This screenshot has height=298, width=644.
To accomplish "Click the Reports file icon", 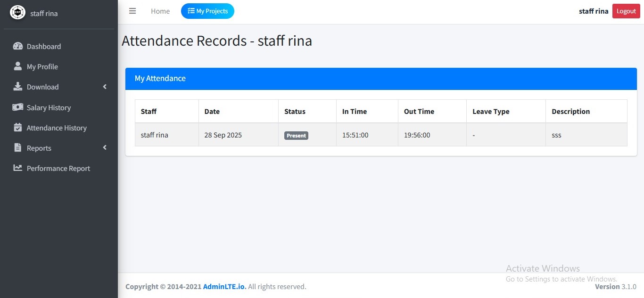I will 17,148.
